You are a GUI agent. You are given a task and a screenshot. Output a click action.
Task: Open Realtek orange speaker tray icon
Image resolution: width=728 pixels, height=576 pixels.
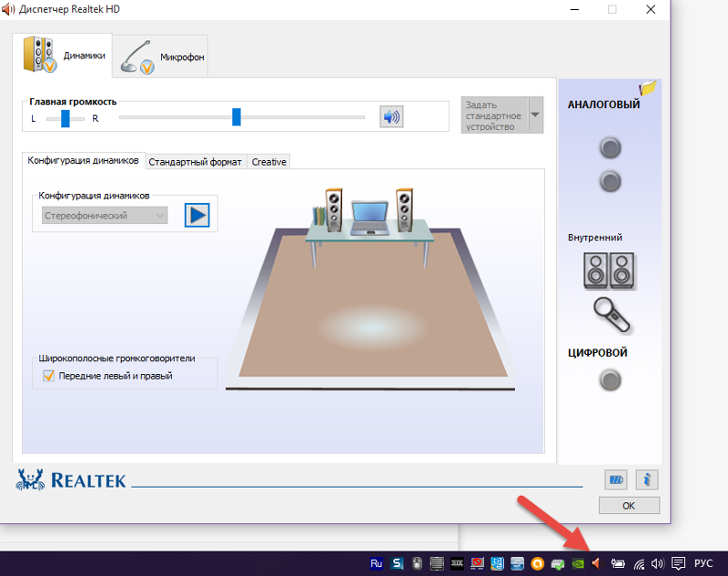click(x=596, y=563)
